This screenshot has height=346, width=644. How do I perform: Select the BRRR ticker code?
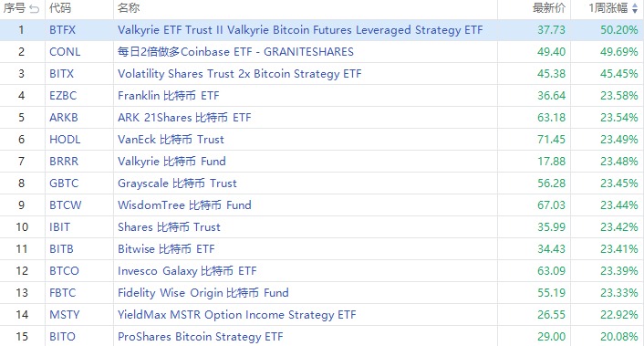64,162
